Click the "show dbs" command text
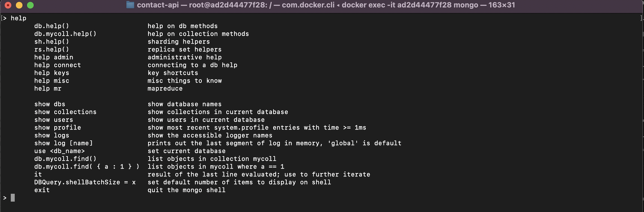The height and width of the screenshot is (212, 644). click(x=50, y=104)
